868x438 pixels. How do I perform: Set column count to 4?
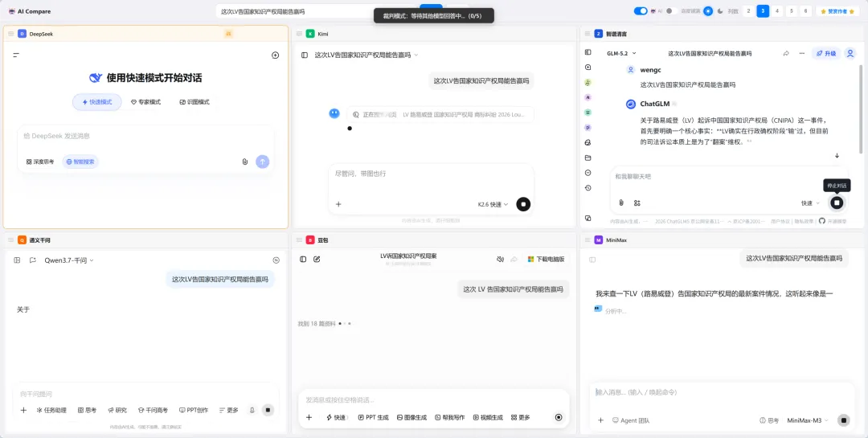coord(777,11)
